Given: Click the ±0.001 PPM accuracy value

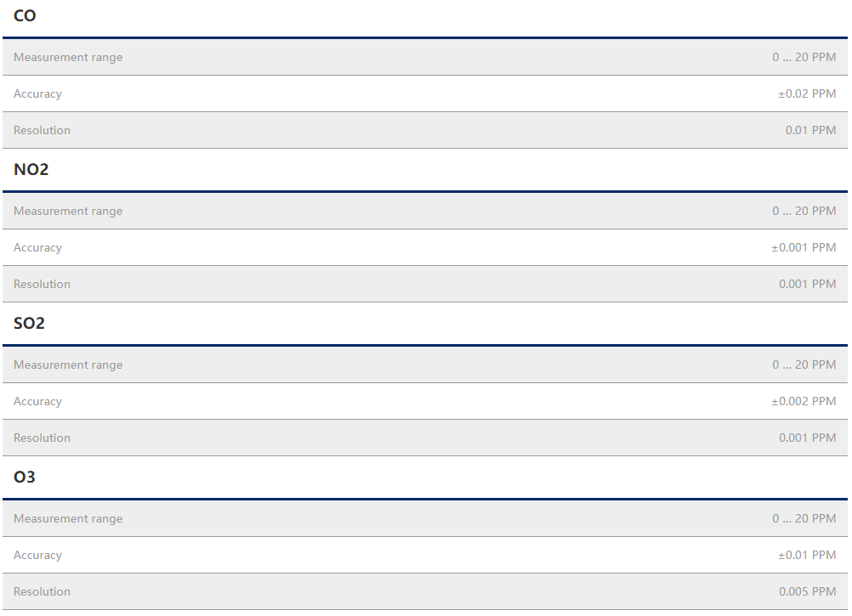Looking at the screenshot, I should 804,248.
